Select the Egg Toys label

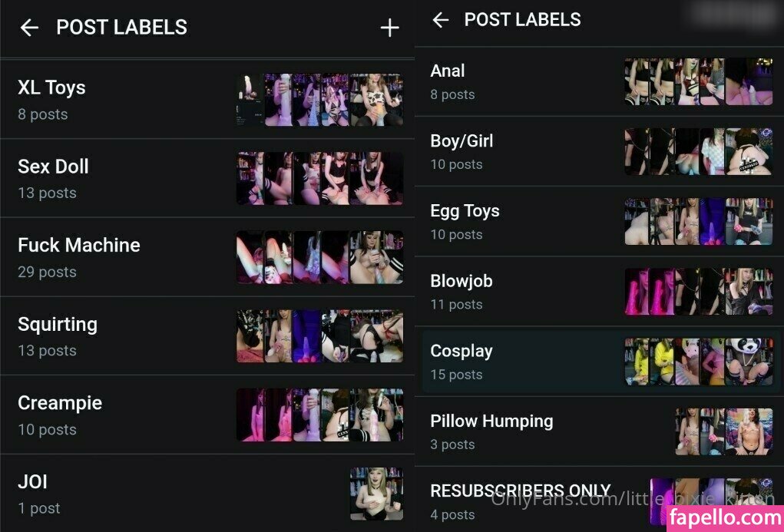tap(599, 222)
